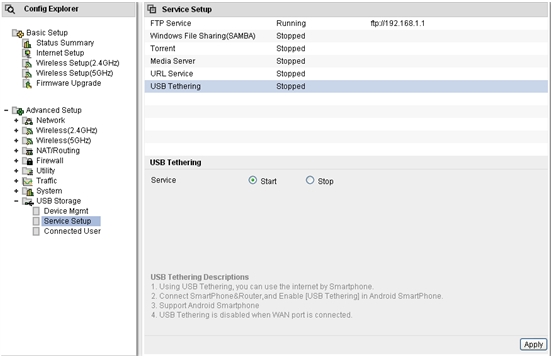553x360 pixels.
Task: Open Device Mgmt page
Action: (x=66, y=211)
